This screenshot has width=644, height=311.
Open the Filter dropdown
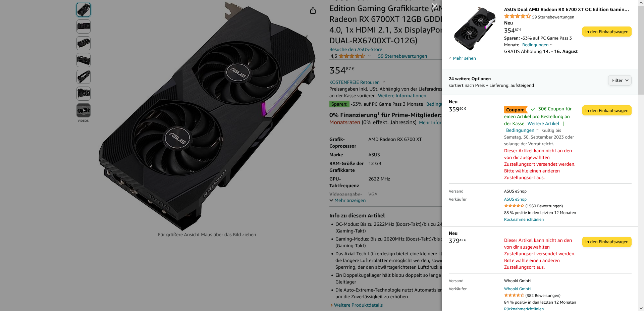pyautogui.click(x=620, y=81)
